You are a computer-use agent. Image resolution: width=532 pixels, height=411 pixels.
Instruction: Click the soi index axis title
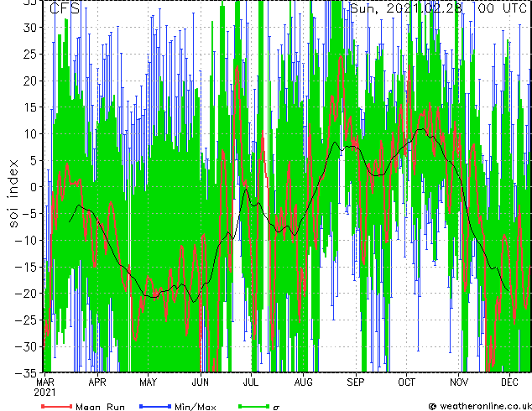[13, 194]
